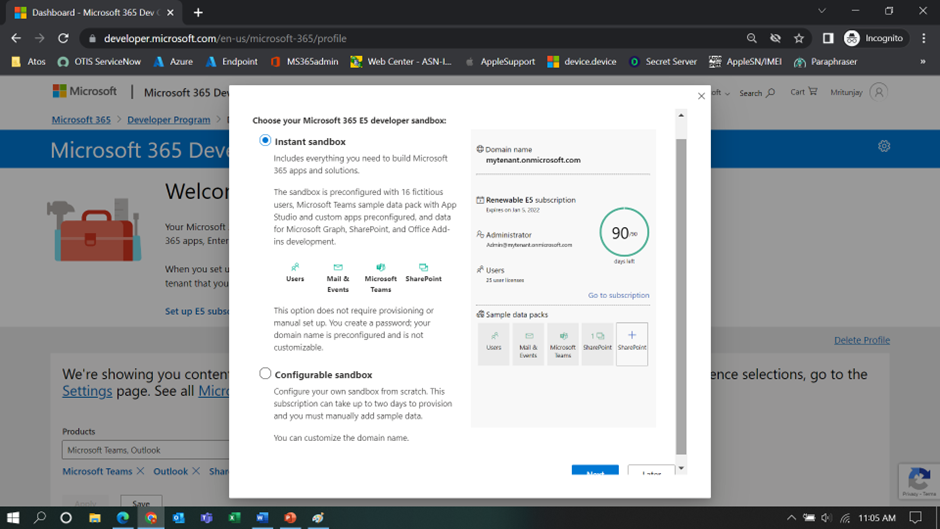Click the Delete Profile link

[861, 340]
